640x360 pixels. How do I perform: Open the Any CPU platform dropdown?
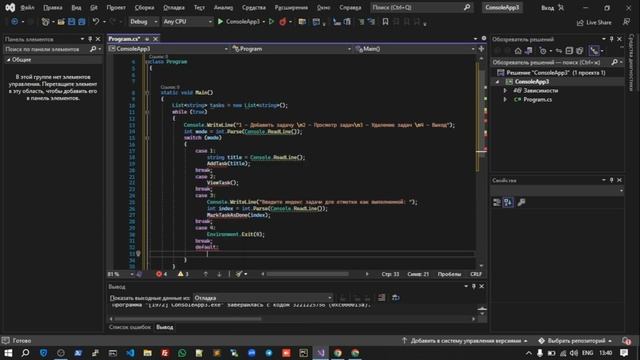pos(187,22)
